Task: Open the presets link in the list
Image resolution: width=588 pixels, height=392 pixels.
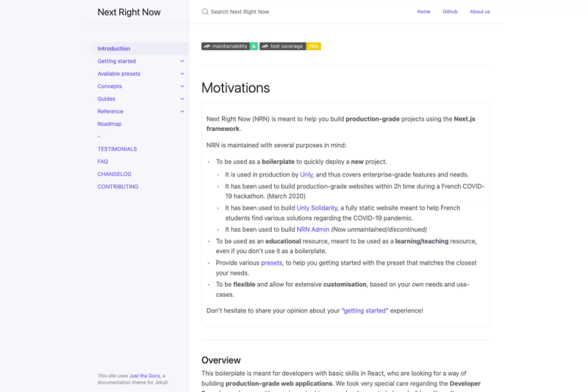Action: [x=271, y=263]
